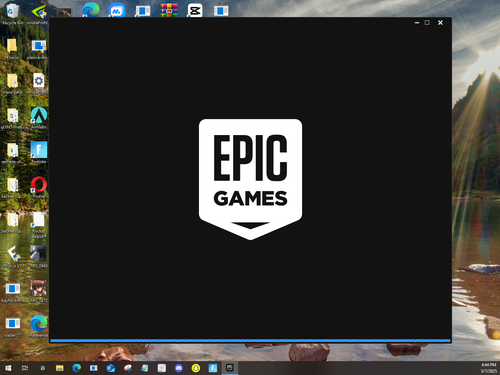Select the Aimlabs desktop shortcut icon

pos(39,118)
